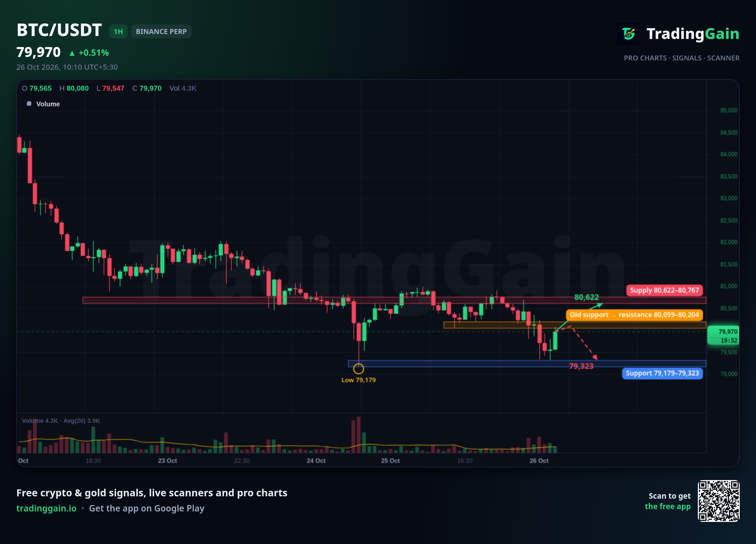This screenshot has width=756, height=544.
Task: Click the 26 Oct time axis label
Action: point(539,460)
